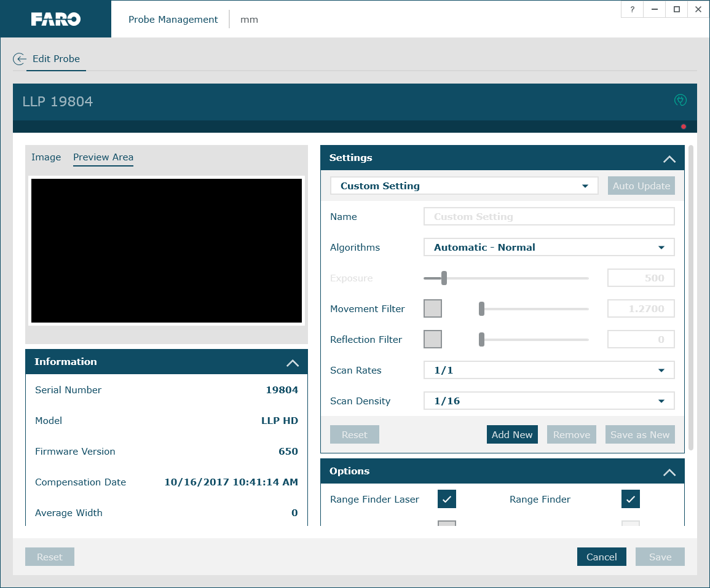This screenshot has height=588, width=710.
Task: Enable the Movement Filter checkbox
Action: click(433, 308)
